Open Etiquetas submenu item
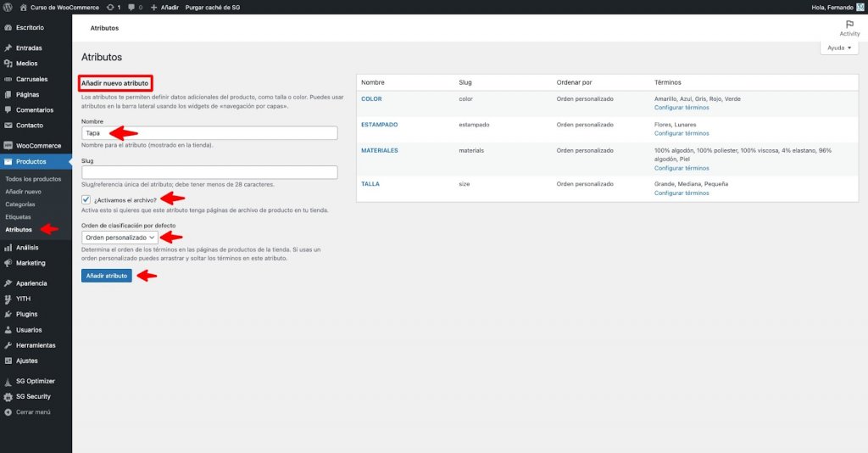This screenshot has height=453, width=868. tap(19, 217)
